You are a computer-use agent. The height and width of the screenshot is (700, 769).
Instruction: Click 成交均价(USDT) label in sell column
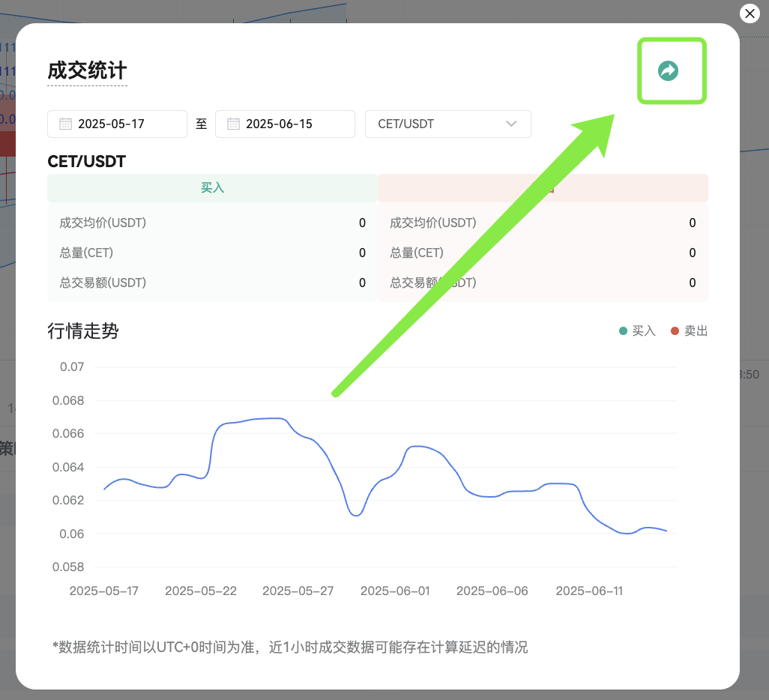pyautogui.click(x=433, y=223)
